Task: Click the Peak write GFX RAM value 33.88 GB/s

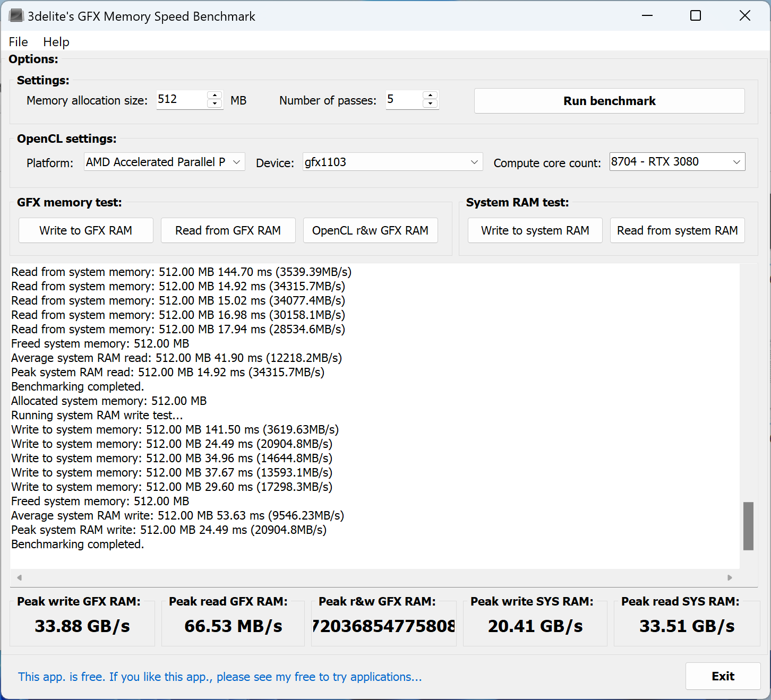Action: [82, 626]
